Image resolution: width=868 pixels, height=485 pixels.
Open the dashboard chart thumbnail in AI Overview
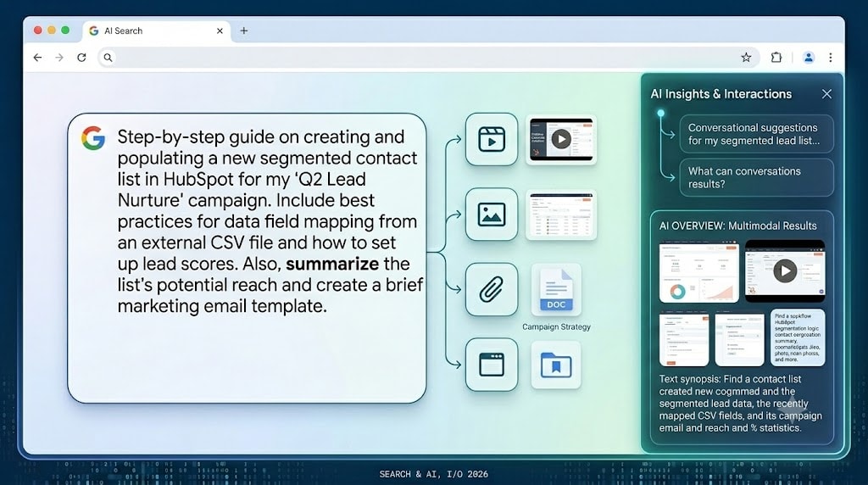point(699,271)
